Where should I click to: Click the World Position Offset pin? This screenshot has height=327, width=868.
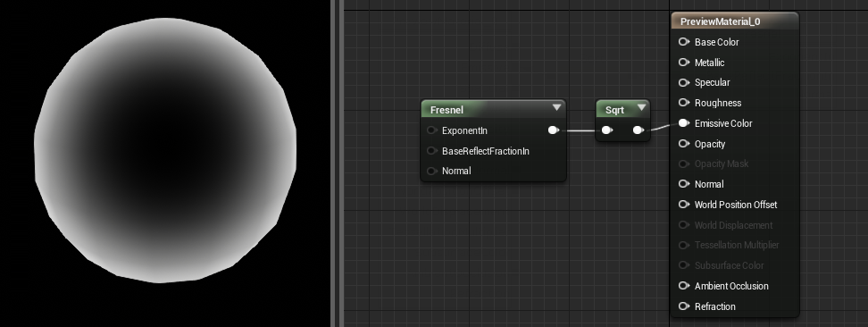[x=684, y=205]
